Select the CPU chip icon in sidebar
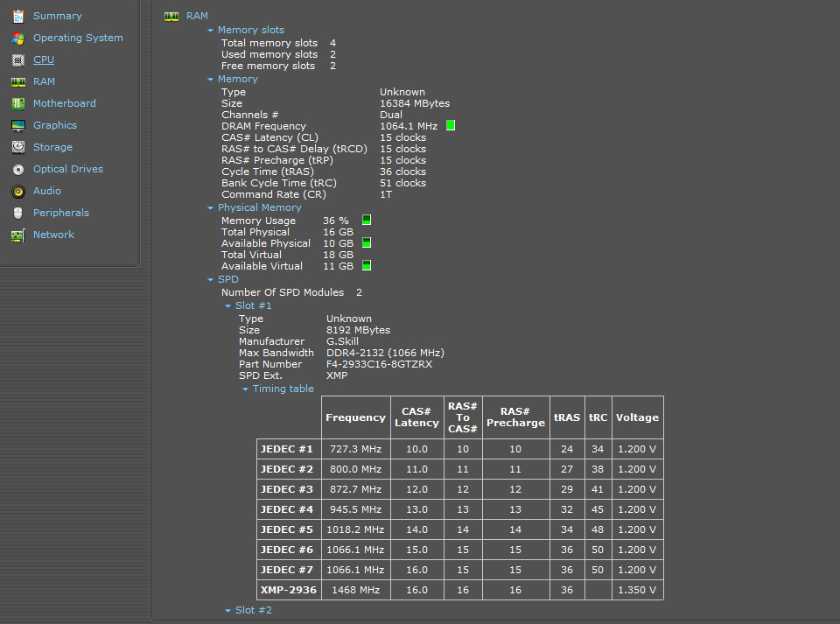Screen dimensions: 840x624 (x=17, y=60)
